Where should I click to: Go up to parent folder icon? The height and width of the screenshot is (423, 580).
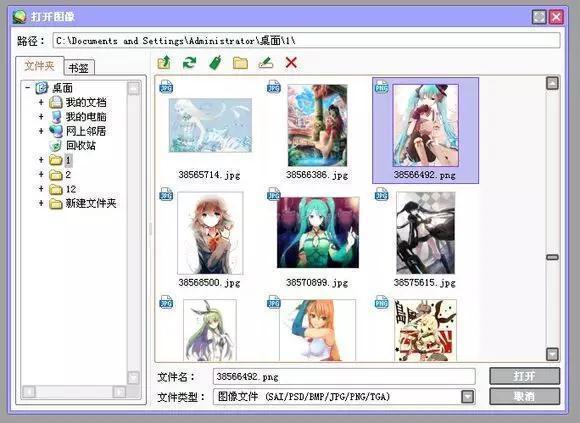[x=164, y=62]
